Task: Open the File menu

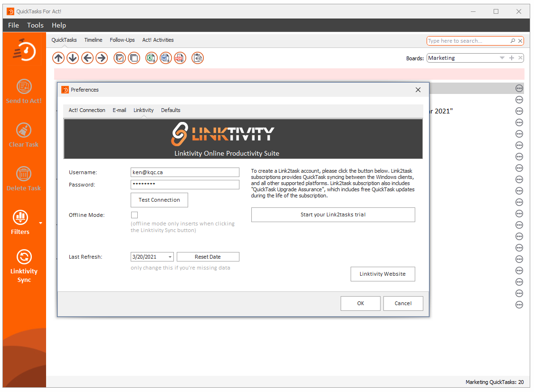Action: (x=14, y=25)
